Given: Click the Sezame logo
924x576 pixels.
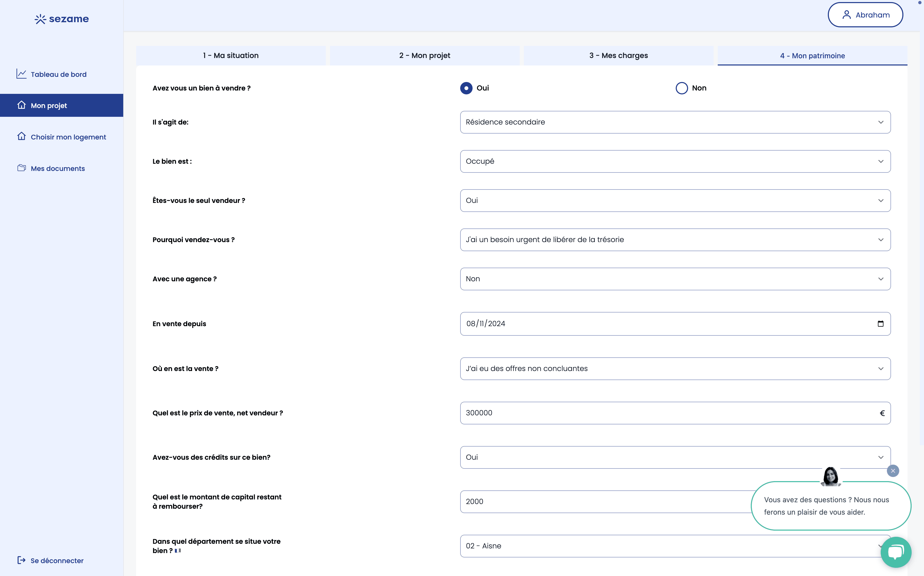Looking at the screenshot, I should [x=61, y=19].
